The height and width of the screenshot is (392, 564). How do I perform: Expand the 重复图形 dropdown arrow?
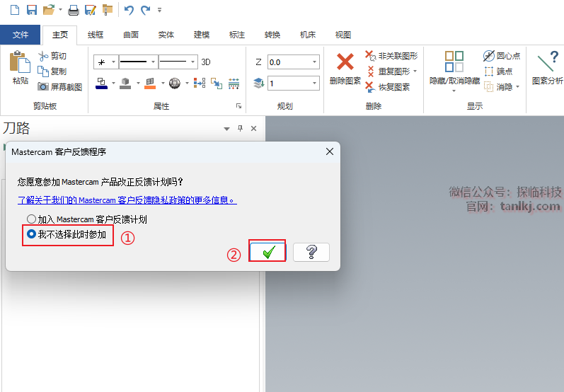coord(415,71)
